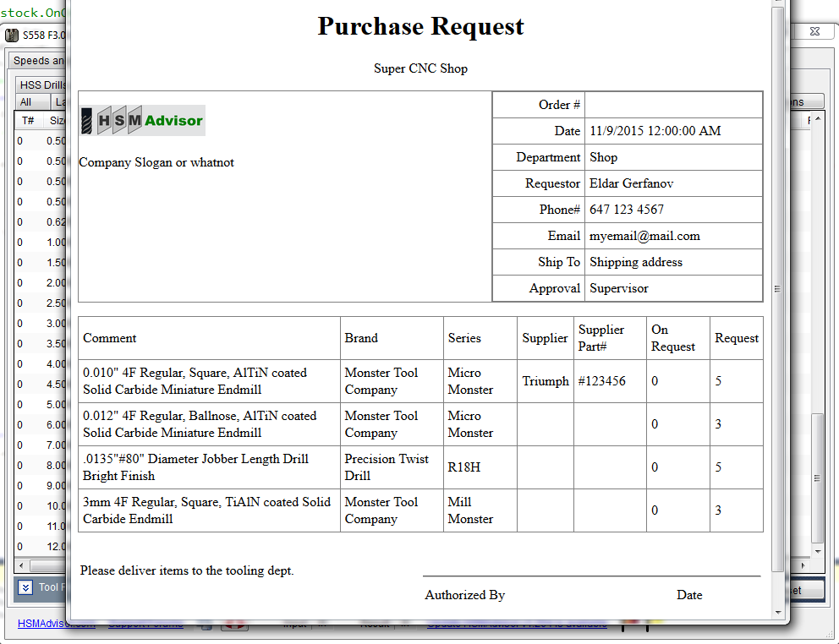Click the HSMAdvisor app icon in title bar
Screen dimensions: 839x644
click(12, 35)
